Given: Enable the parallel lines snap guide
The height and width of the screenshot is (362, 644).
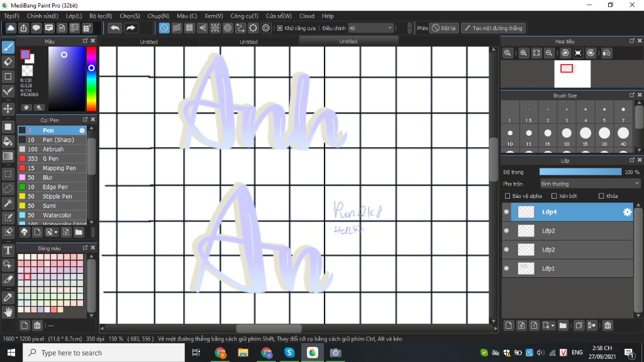Looking at the screenshot, I should (x=177, y=28).
